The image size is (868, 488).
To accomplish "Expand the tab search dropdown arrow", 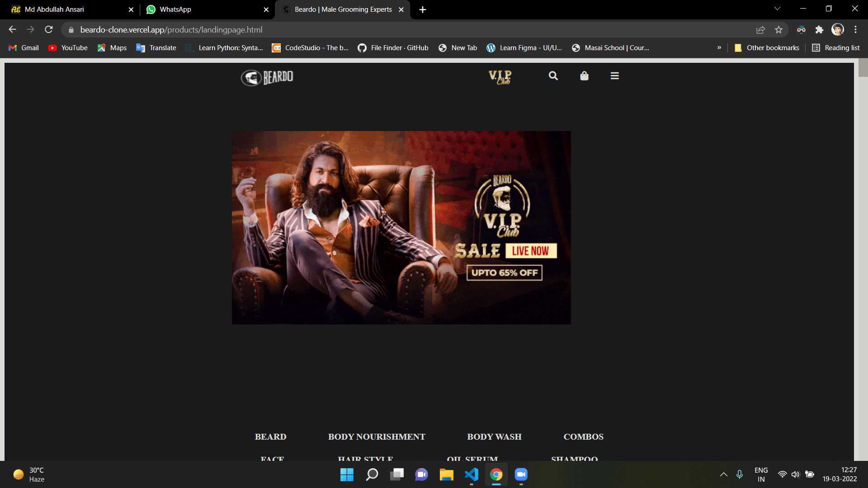I will [777, 9].
